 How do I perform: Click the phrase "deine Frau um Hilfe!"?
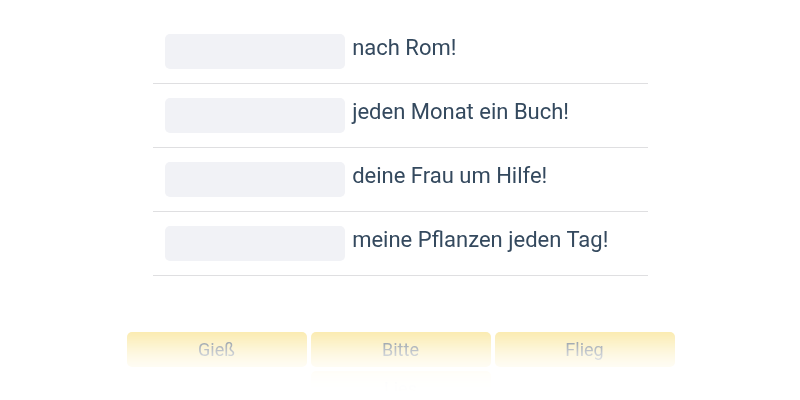tap(449, 176)
